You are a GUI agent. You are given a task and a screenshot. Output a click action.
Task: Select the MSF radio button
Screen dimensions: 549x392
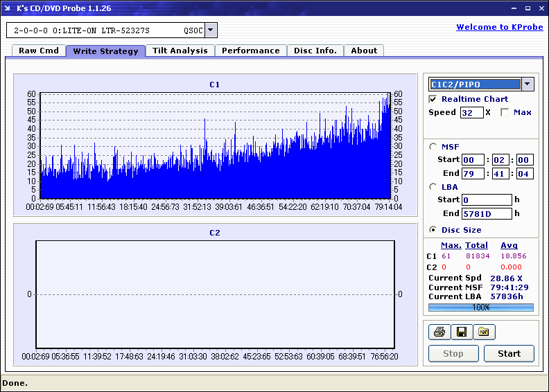[433, 146]
